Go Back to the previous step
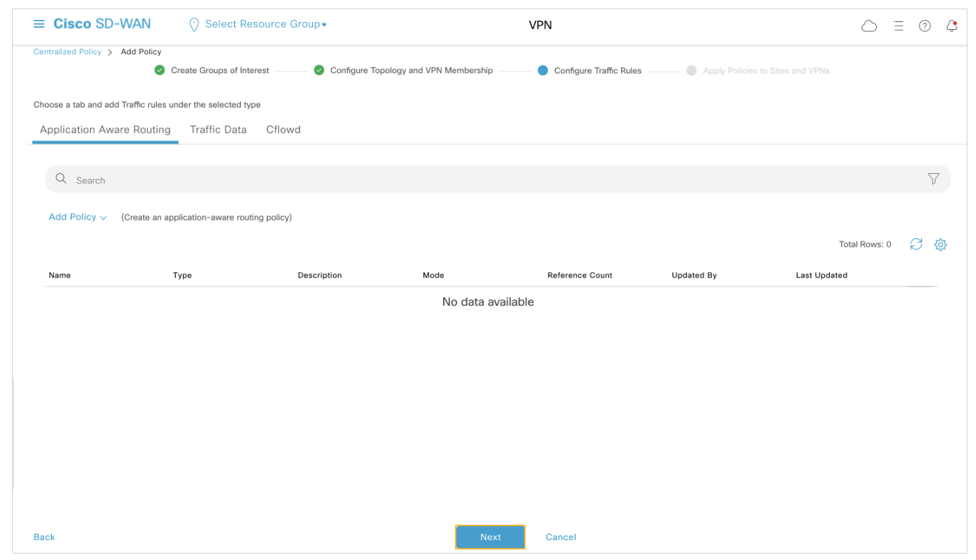The image size is (976, 560). 44,537
